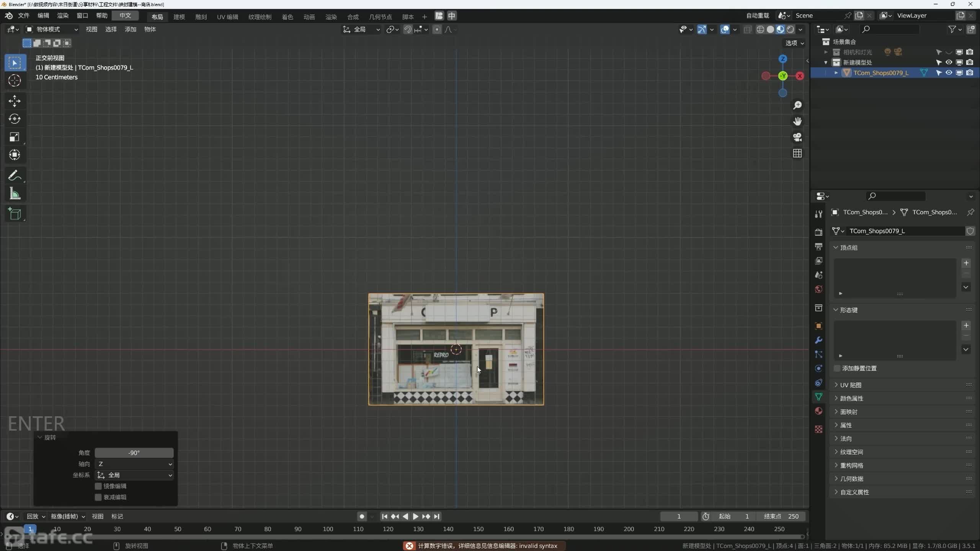The image size is (980, 551).
Task: Click the viewport zoom magnifier icon
Action: 797,105
